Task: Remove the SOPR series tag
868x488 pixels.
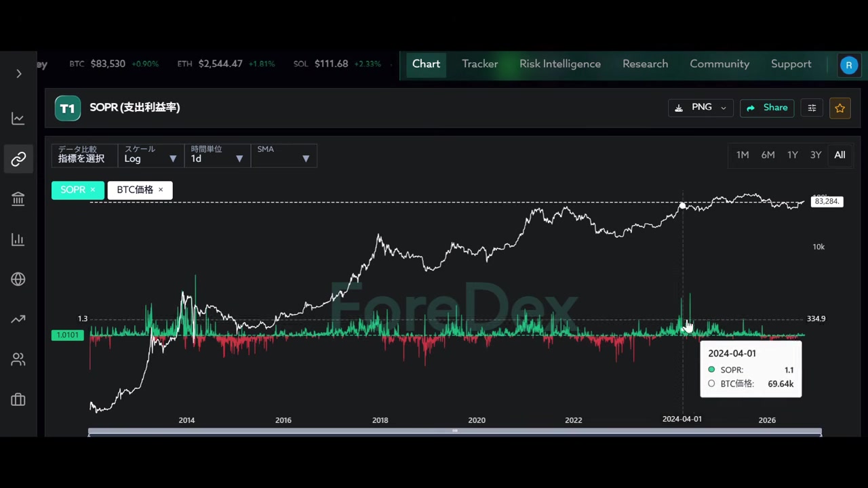Action: pos(93,190)
